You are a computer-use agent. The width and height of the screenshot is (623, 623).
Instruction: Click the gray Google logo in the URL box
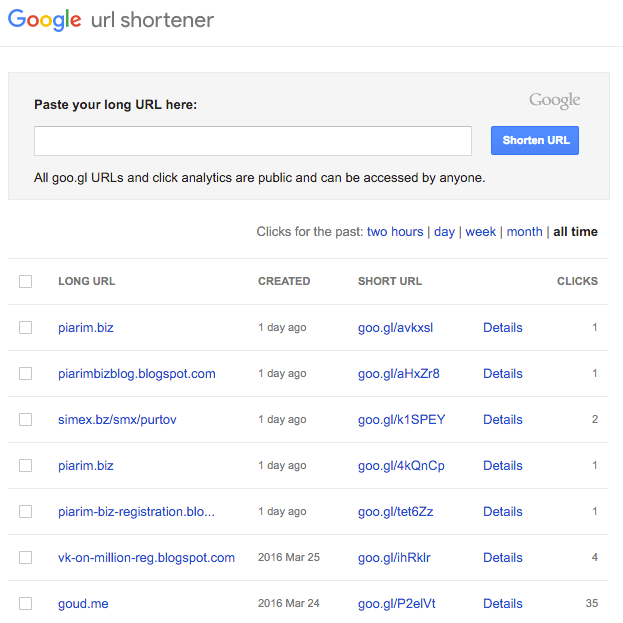coord(554,100)
